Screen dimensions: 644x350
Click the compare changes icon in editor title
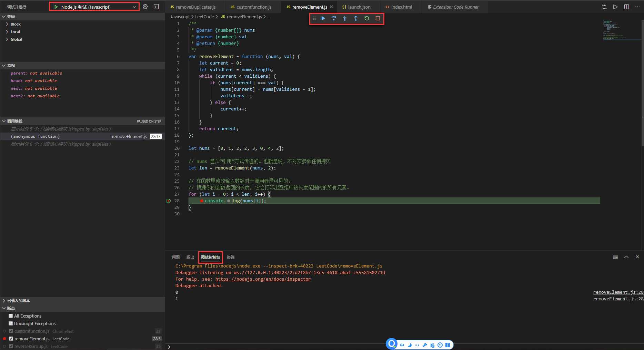tap(604, 7)
